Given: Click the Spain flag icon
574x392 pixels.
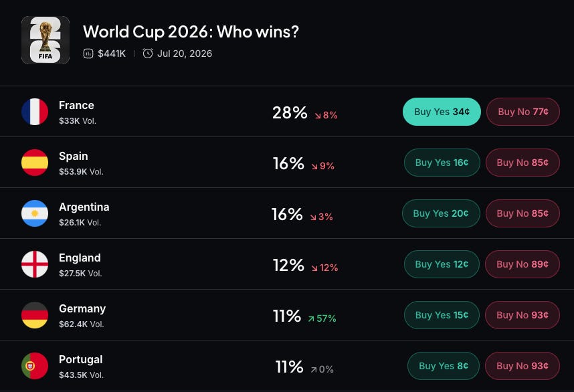Looking at the screenshot, I should [x=35, y=163].
